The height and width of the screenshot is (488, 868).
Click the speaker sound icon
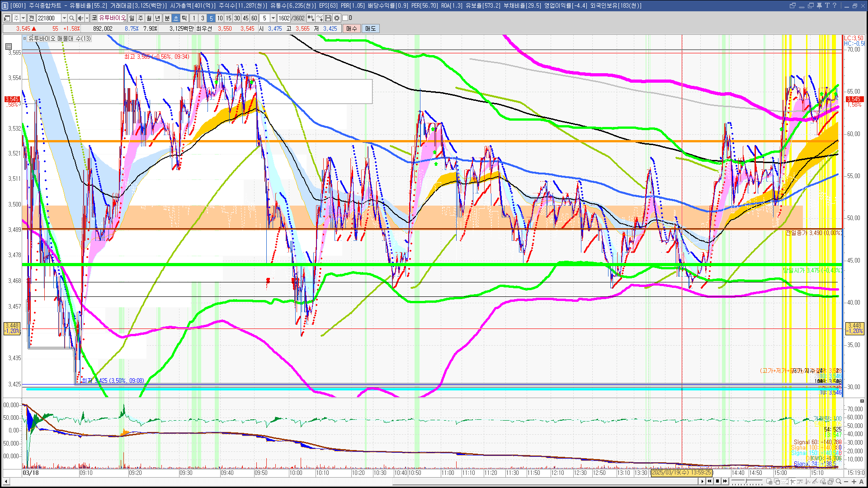[x=80, y=18]
